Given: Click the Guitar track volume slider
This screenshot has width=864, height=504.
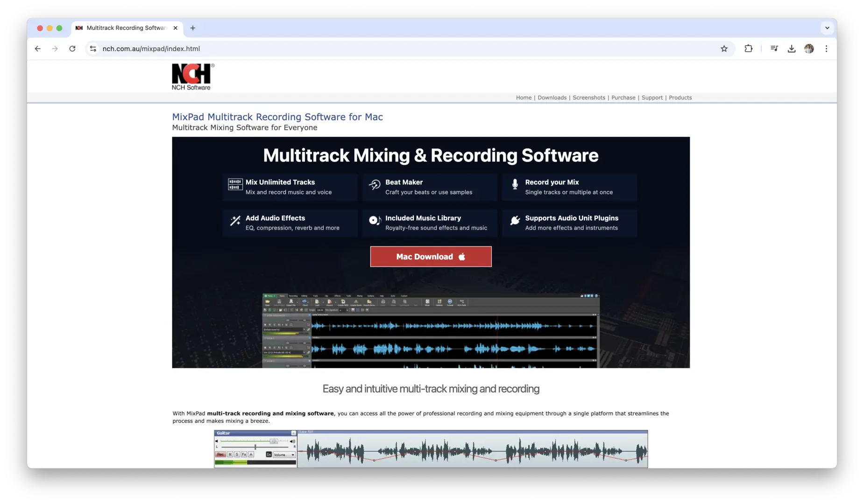Looking at the screenshot, I should point(274,441).
